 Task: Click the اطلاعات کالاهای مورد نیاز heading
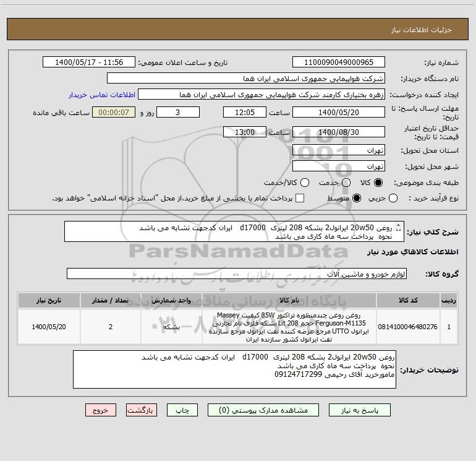tap(413, 252)
